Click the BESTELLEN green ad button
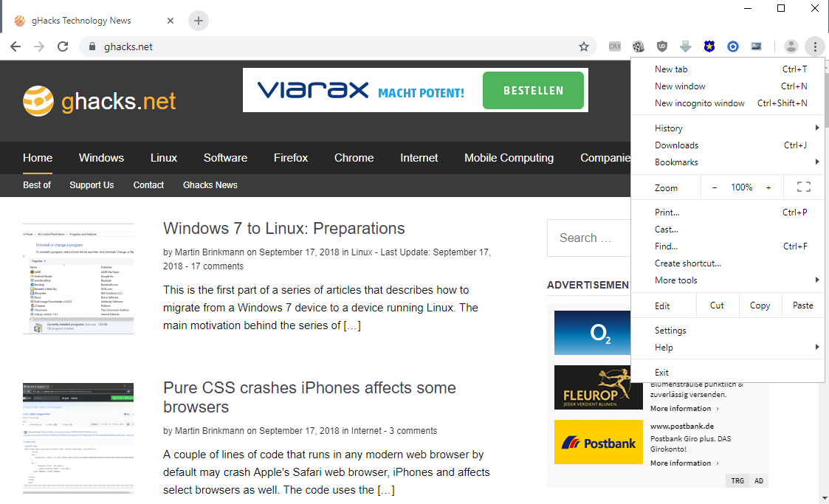The width and height of the screenshot is (829, 504). point(533,90)
